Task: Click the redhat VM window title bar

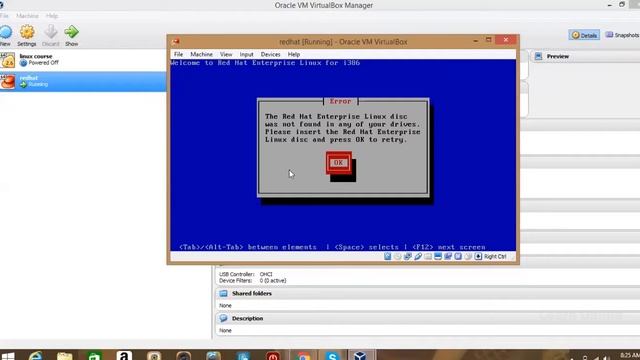Action: pyautogui.click(x=343, y=42)
